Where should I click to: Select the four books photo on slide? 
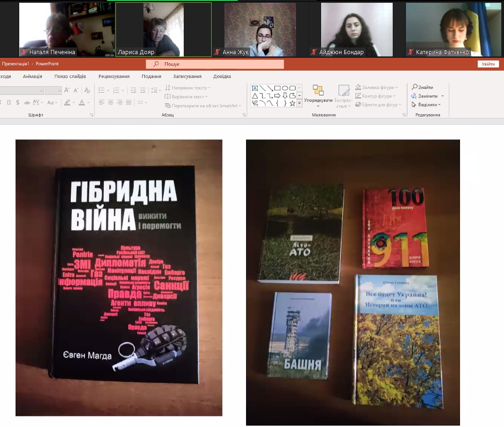click(x=353, y=282)
